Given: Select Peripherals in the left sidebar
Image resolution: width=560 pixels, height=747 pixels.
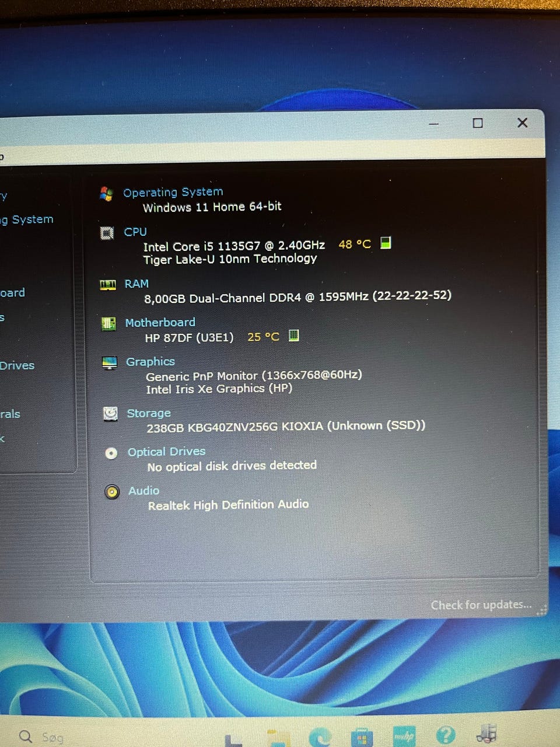Looking at the screenshot, I should (x=10, y=414).
